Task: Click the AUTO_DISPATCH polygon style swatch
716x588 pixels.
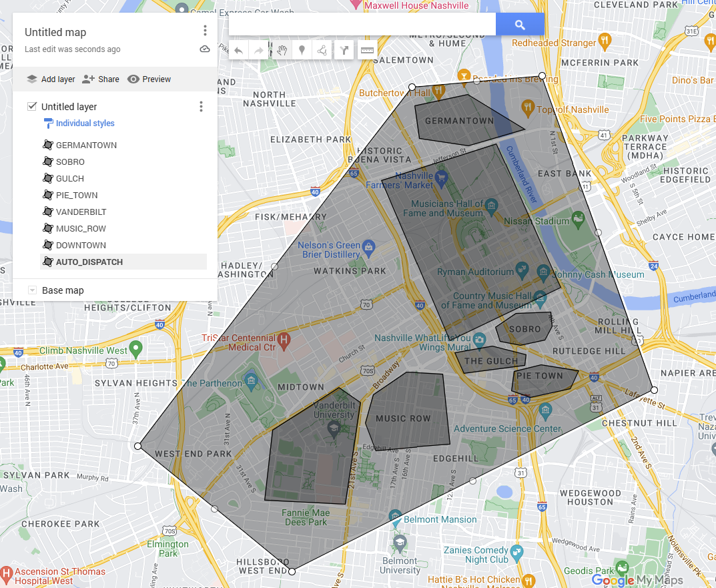Action: click(47, 262)
